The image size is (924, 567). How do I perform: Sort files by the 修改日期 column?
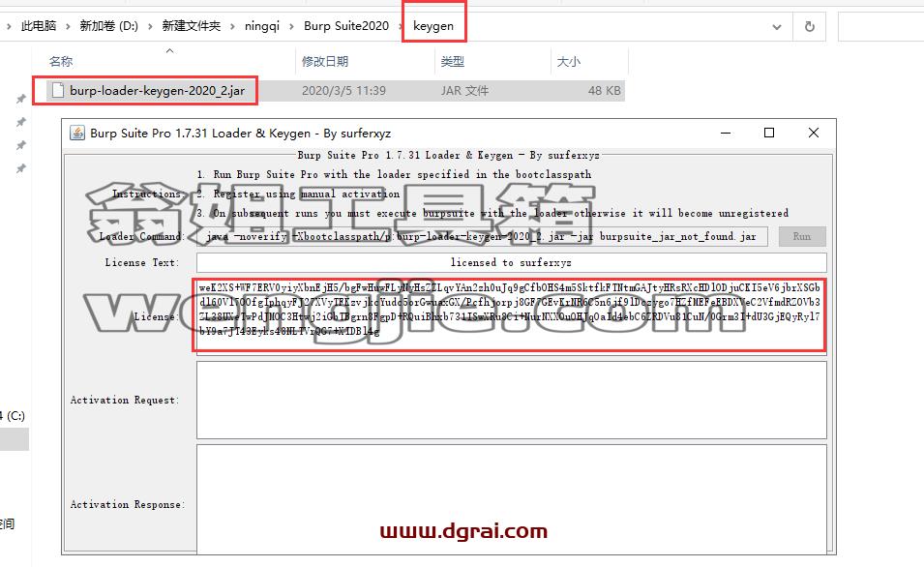[325, 61]
